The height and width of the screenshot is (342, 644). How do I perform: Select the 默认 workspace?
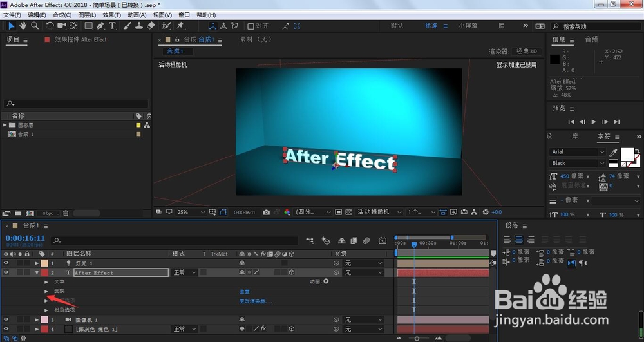pyautogui.click(x=397, y=26)
